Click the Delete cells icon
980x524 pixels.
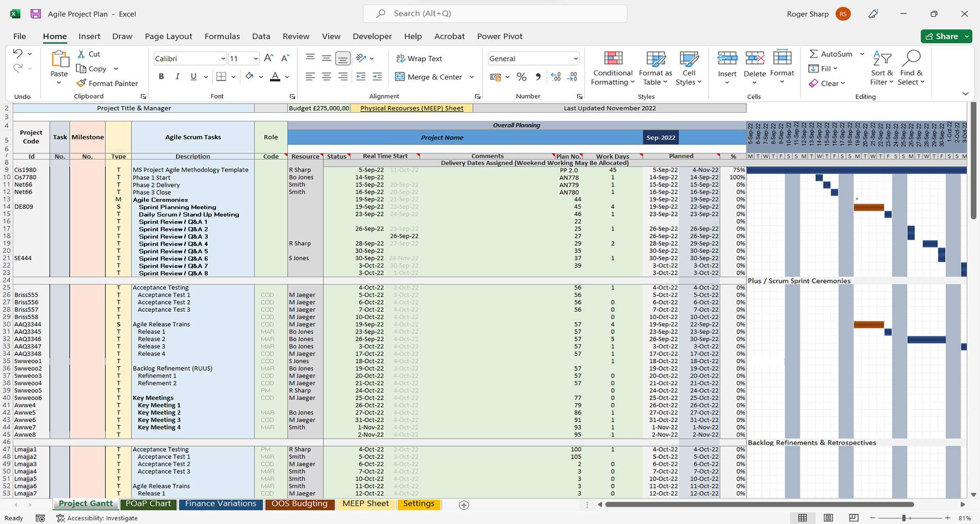coord(755,57)
